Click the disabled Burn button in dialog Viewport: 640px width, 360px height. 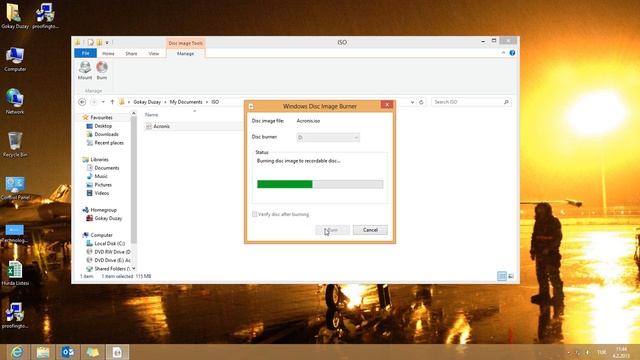[x=332, y=230]
